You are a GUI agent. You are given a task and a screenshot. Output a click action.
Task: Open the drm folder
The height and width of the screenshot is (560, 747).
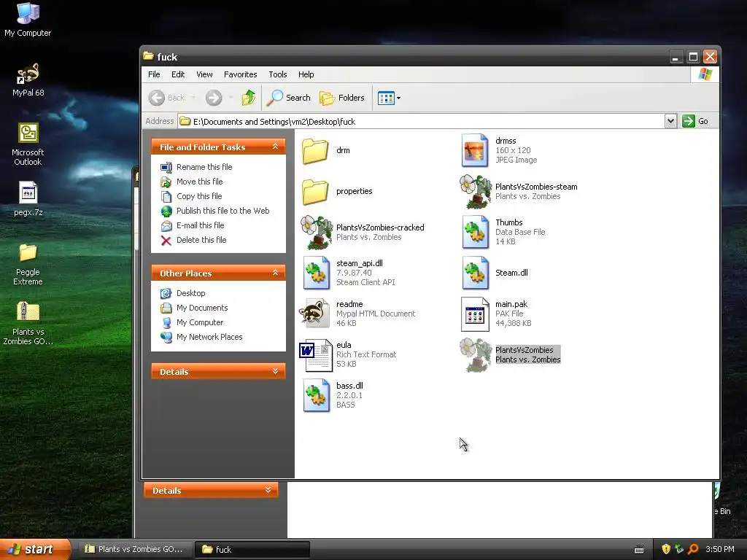[x=315, y=150]
